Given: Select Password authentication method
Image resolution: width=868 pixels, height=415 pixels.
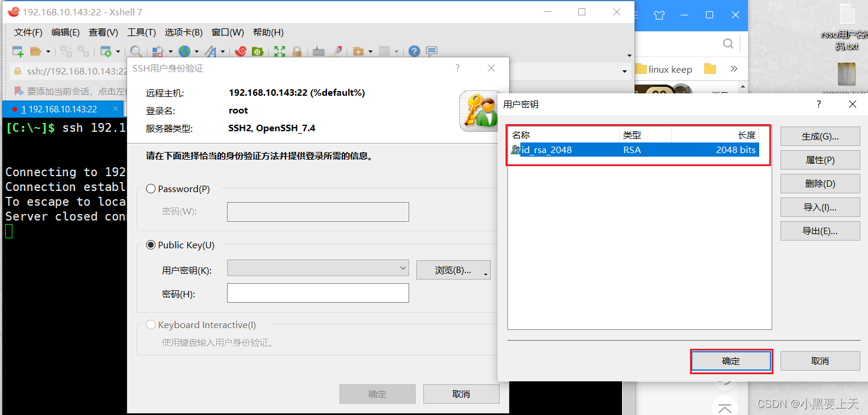Looking at the screenshot, I should tap(151, 189).
